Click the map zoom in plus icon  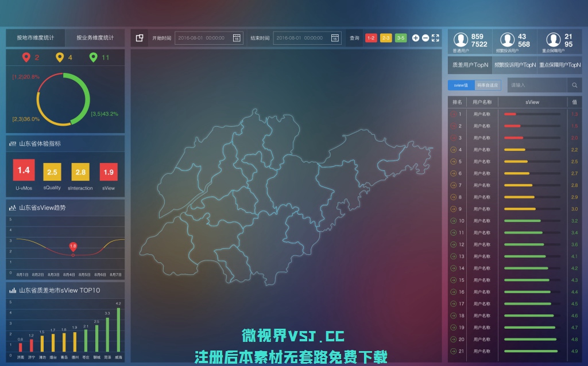coord(416,38)
